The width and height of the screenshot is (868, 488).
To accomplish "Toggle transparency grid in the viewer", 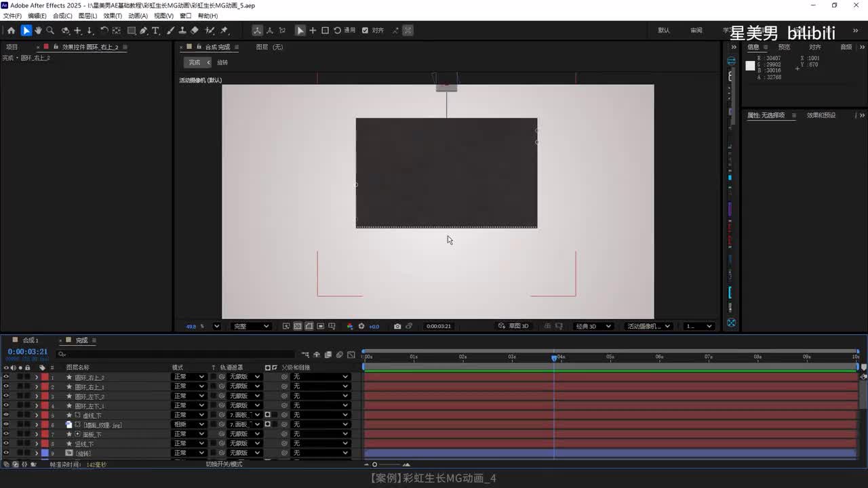I will pyautogui.click(x=298, y=326).
